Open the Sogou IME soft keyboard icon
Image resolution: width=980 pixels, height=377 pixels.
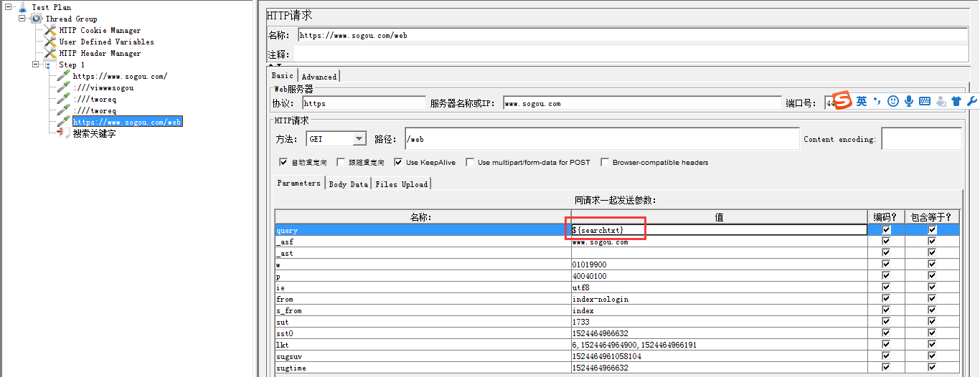click(x=925, y=102)
